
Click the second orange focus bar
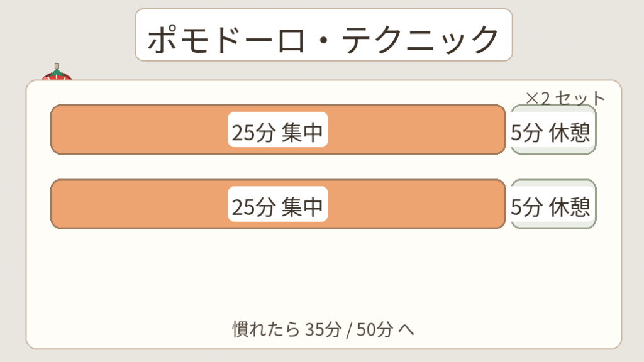(138, 204)
